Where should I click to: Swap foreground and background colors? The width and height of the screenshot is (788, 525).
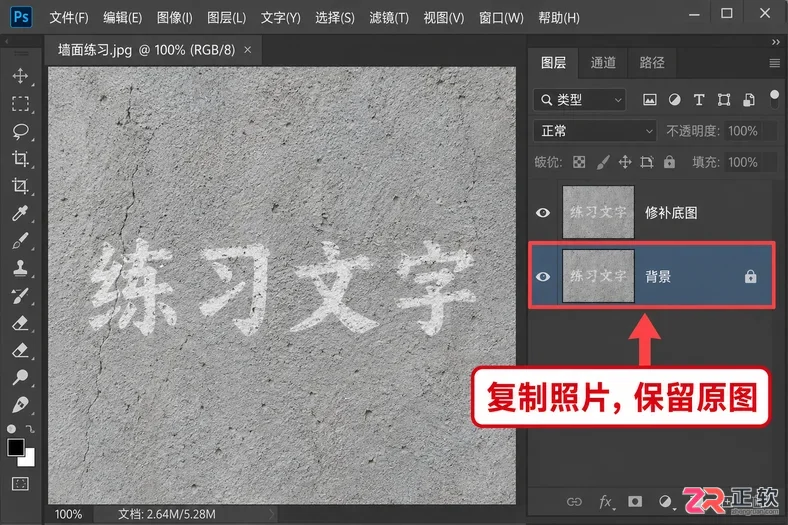(30, 429)
